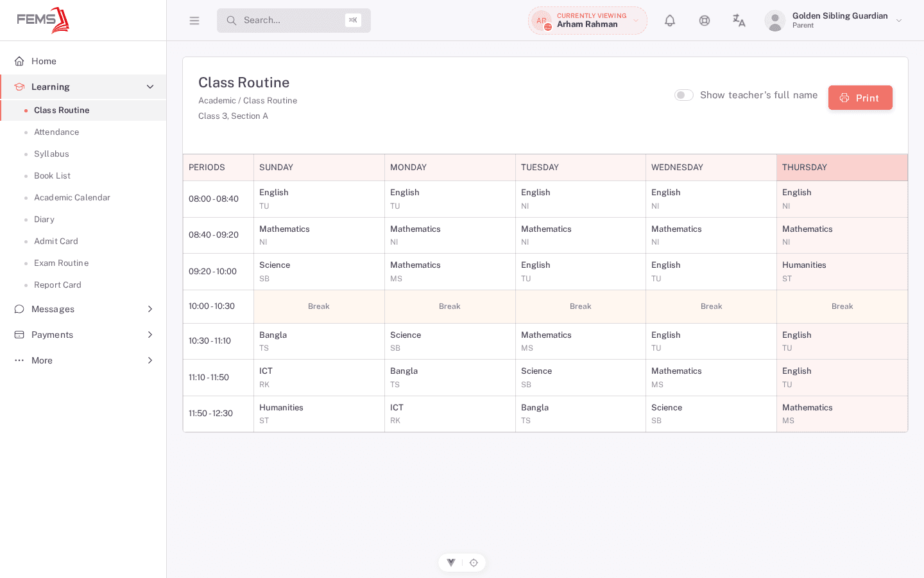
Task: Click the V-shaped logo in bottom widget
Action: (x=451, y=563)
